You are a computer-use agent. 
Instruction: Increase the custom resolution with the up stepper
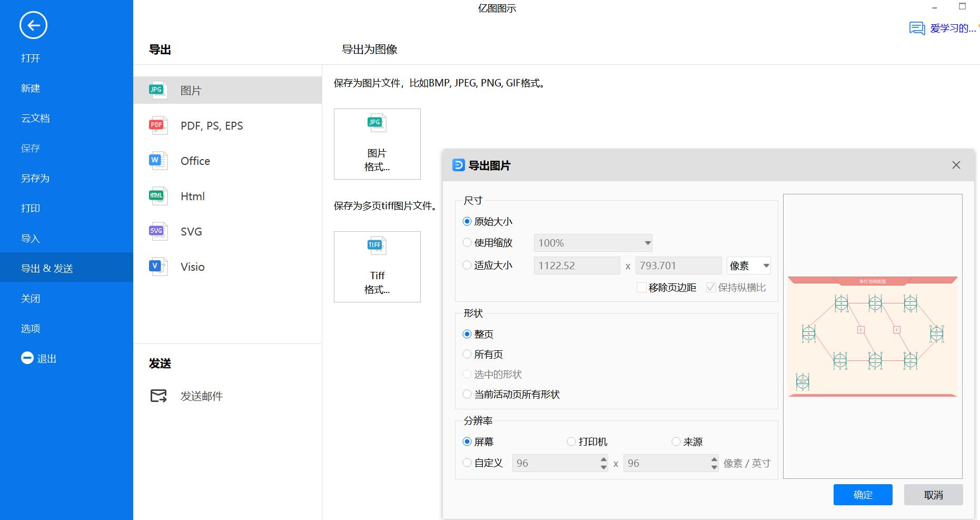click(x=603, y=459)
